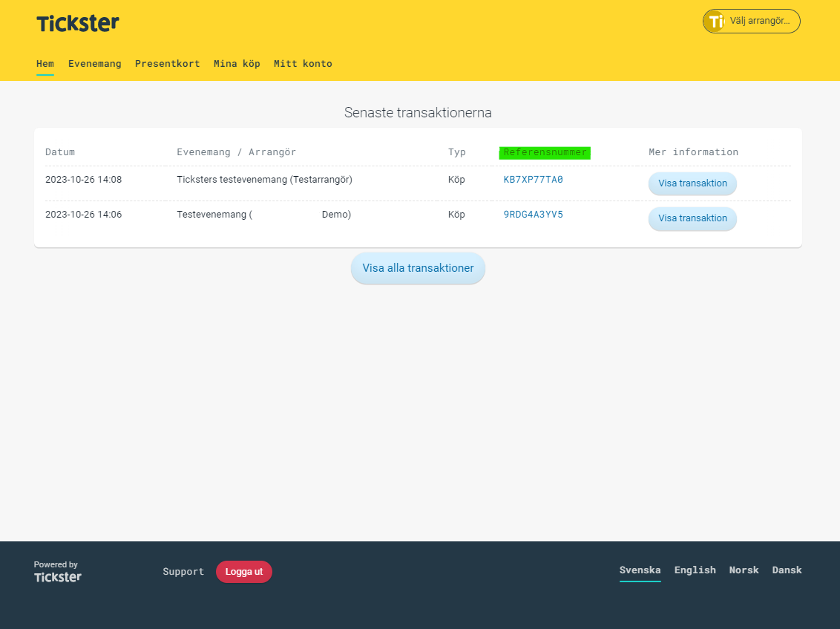This screenshot has height=629, width=840.
Task: Open reference number 9RDG4A3YV5
Action: coord(533,214)
